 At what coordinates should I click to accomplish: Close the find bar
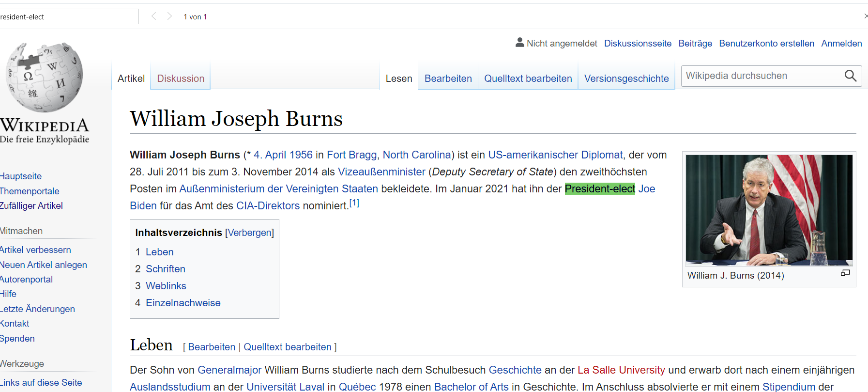865,16
